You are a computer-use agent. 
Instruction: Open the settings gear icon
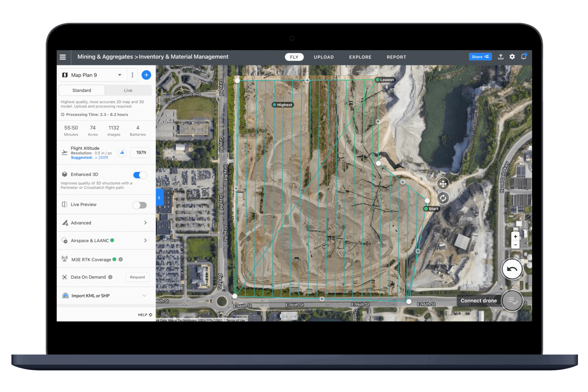[512, 57]
